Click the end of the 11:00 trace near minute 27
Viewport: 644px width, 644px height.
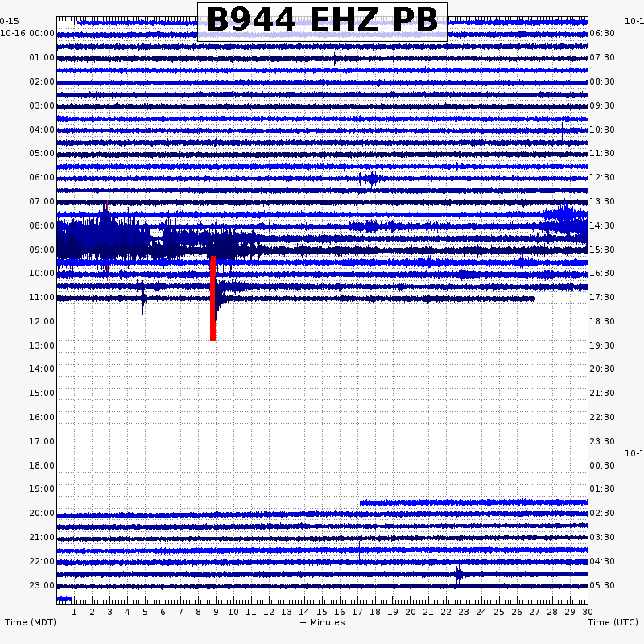click(533, 299)
